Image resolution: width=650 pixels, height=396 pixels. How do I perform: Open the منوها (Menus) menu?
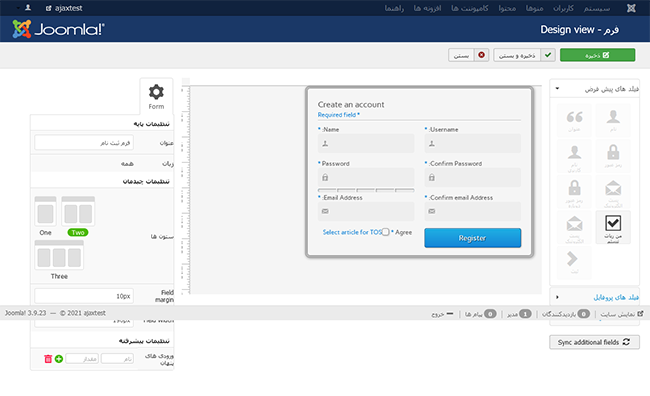[534, 8]
